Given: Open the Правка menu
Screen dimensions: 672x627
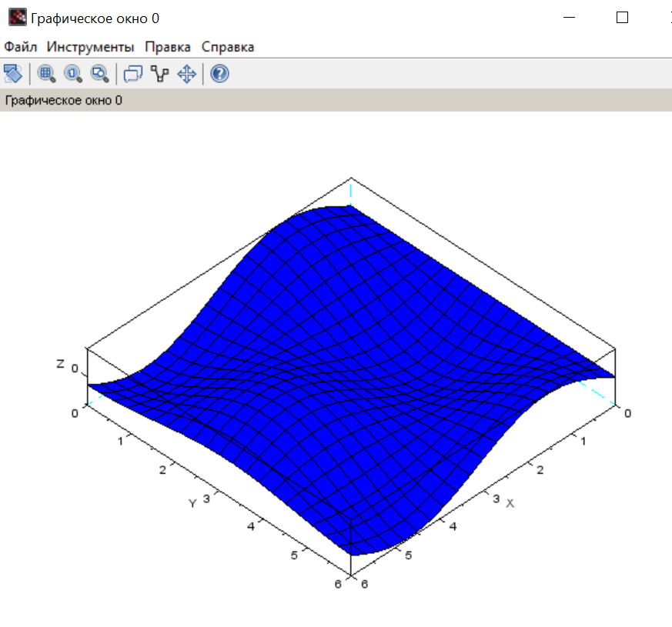Looking at the screenshot, I should pos(168,47).
